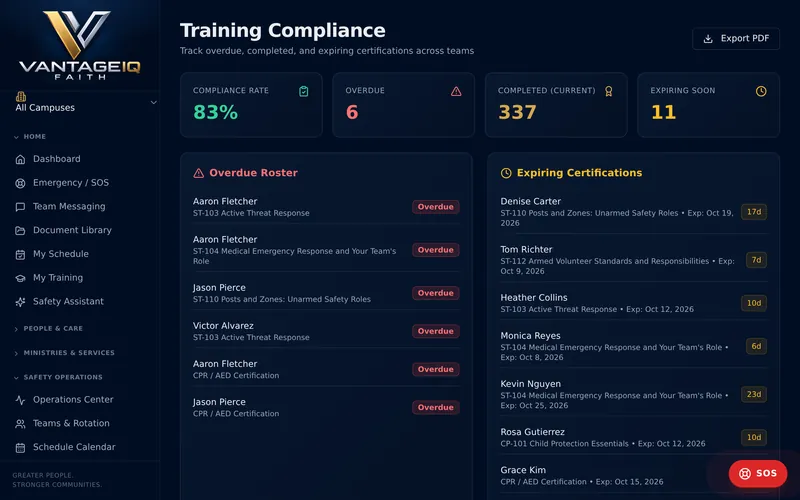Click Overdue badge for Aaron Fletcher ST-103

coord(436,207)
